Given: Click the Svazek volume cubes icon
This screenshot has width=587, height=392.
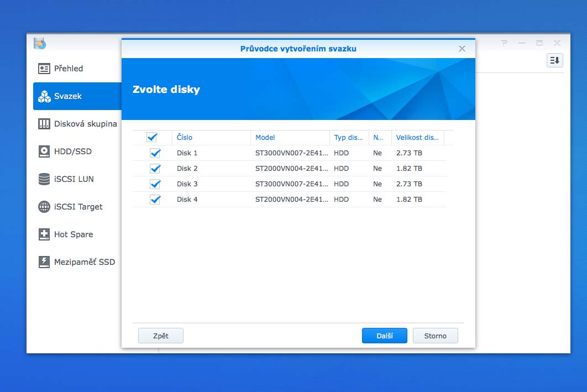Looking at the screenshot, I should click(x=44, y=96).
